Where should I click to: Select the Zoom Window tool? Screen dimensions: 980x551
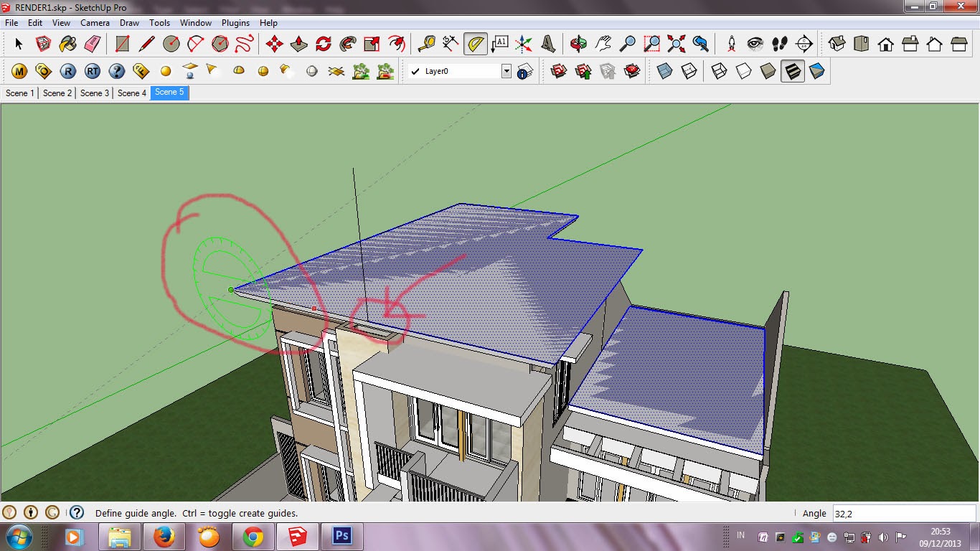click(651, 44)
